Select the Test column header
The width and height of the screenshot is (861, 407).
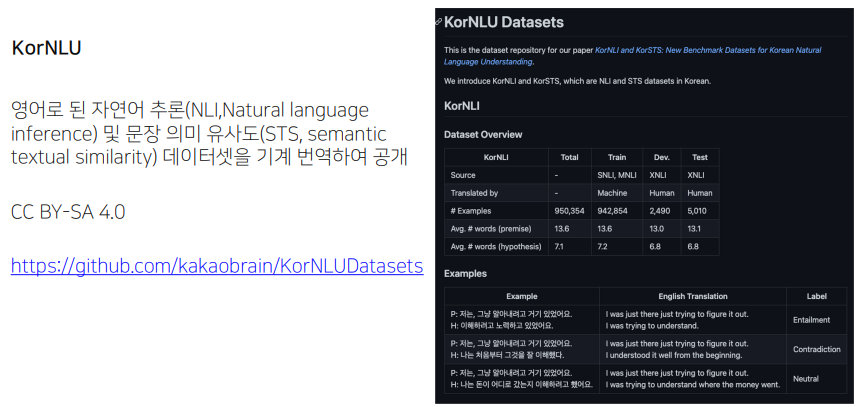[x=699, y=157]
